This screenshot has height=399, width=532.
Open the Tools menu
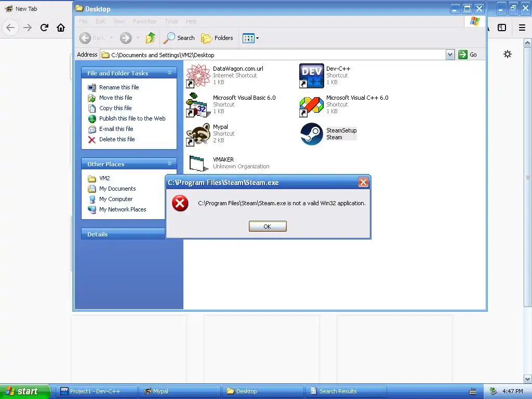point(171,21)
